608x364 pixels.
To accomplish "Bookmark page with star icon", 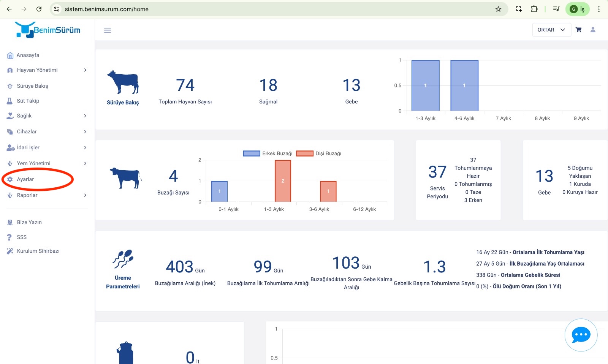I will coord(498,9).
